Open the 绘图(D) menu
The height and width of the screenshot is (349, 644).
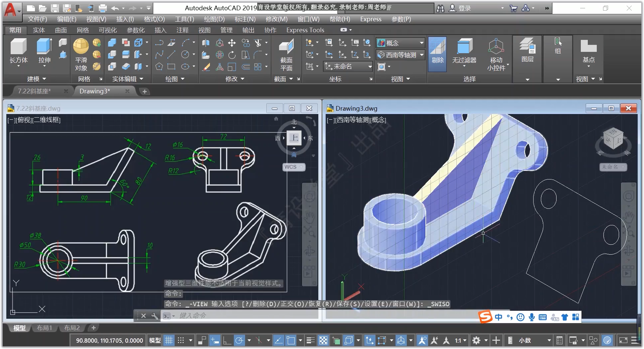click(214, 19)
